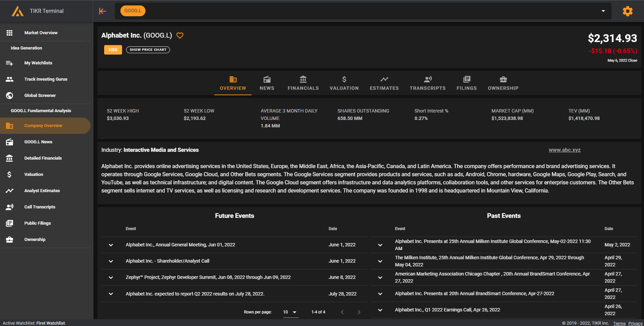Viewport: 644px width, 326px height.
Task: Expand the American Marketing Association event row
Action: pyautogui.click(x=380, y=278)
